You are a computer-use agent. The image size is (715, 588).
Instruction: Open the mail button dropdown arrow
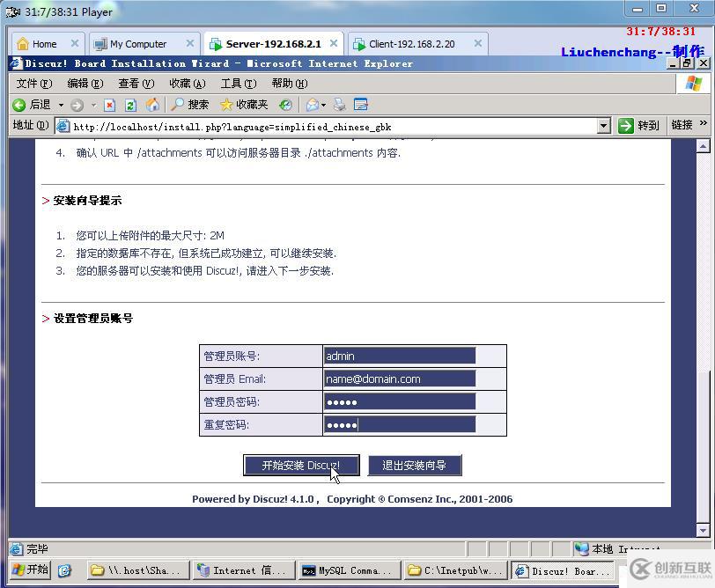coord(323,106)
